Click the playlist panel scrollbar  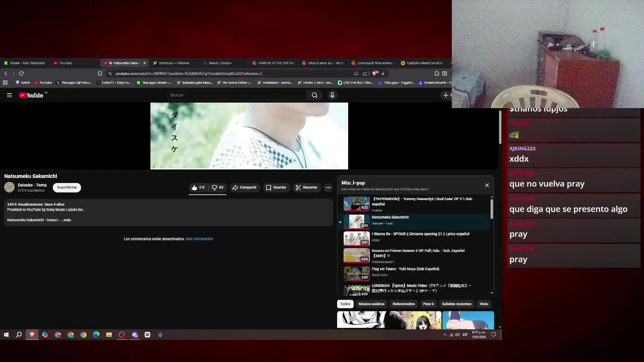tap(492, 209)
